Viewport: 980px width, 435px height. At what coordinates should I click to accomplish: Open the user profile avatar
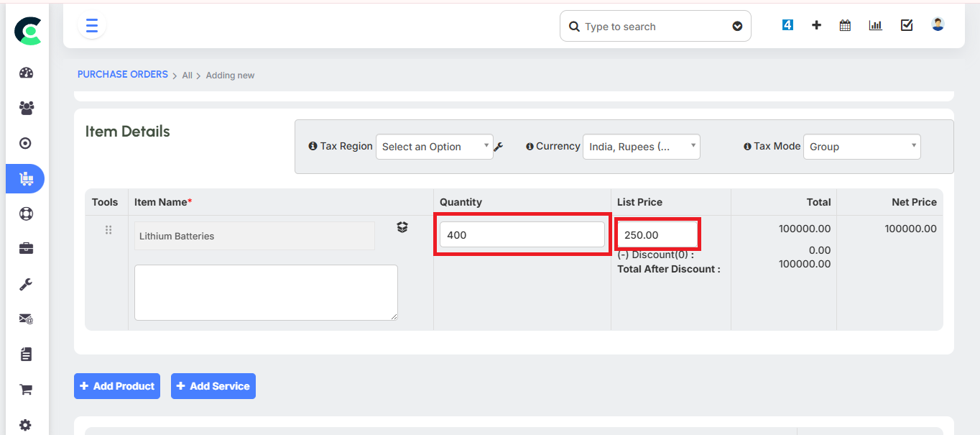point(937,24)
